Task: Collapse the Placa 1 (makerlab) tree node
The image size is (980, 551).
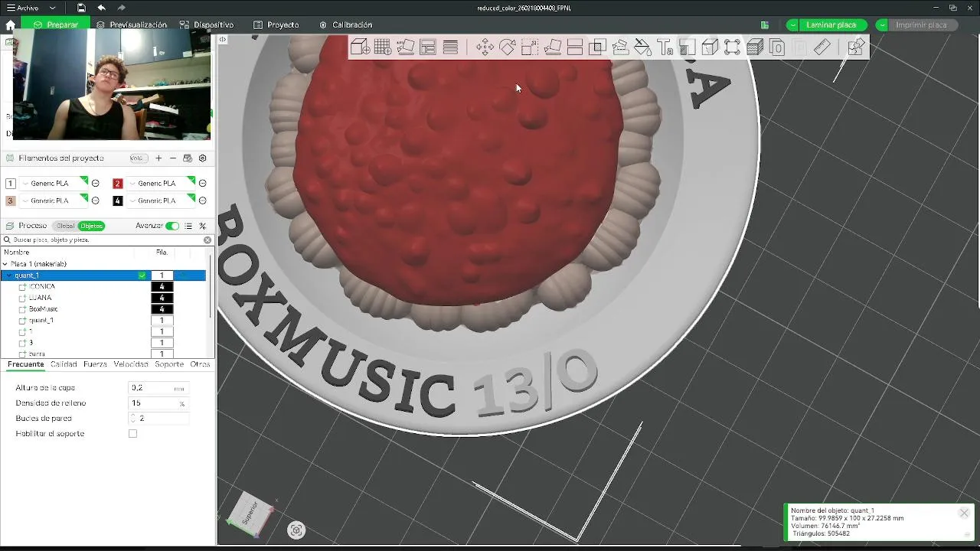Action: pos(5,264)
